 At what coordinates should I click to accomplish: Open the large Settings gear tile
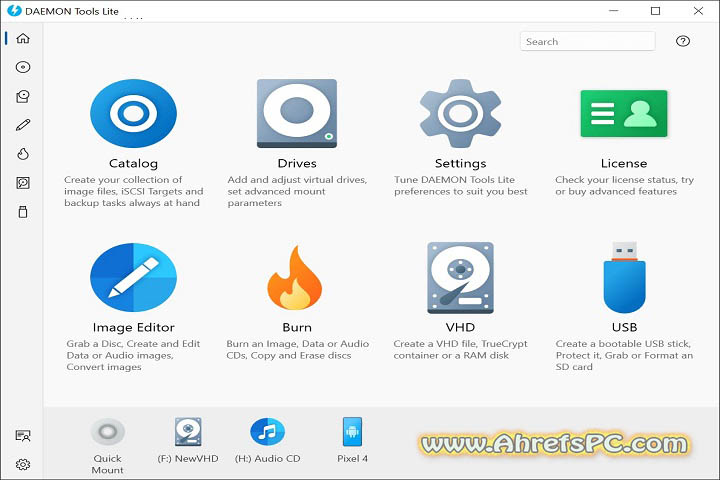click(x=460, y=113)
